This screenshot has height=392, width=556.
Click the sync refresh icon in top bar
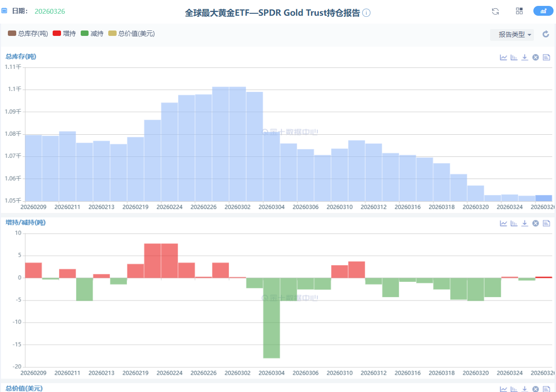pyautogui.click(x=495, y=11)
